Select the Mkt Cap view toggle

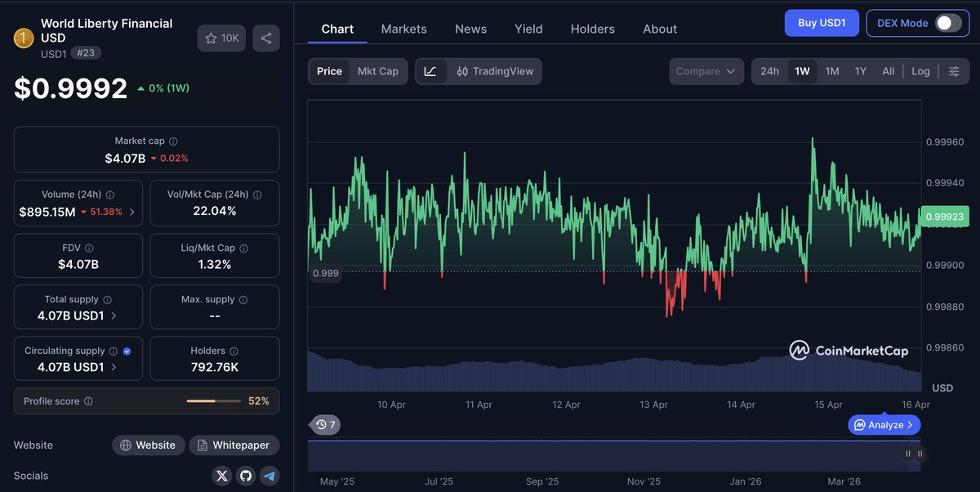click(x=378, y=71)
